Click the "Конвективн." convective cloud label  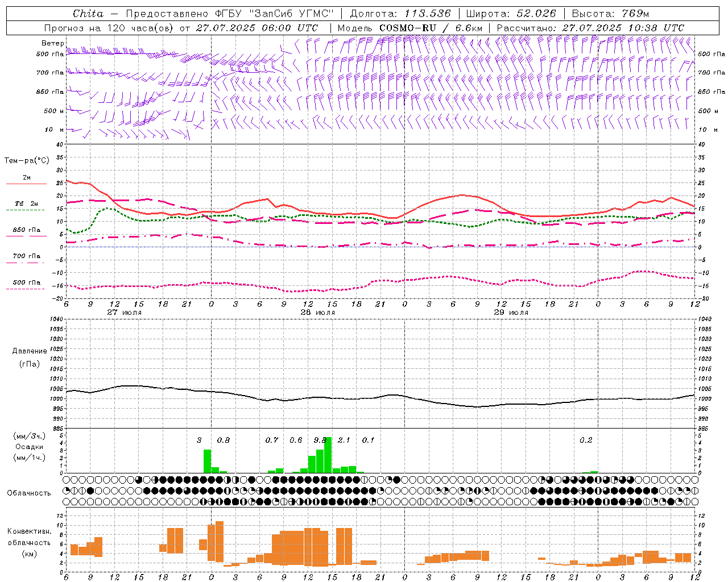click(30, 531)
